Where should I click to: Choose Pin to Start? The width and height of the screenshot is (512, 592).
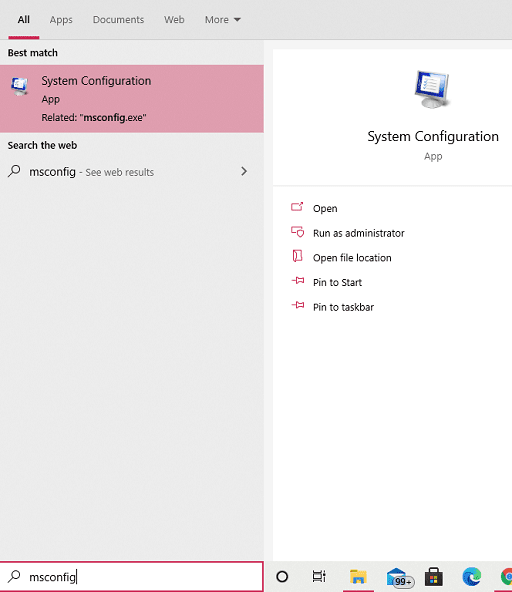pyautogui.click(x=337, y=282)
